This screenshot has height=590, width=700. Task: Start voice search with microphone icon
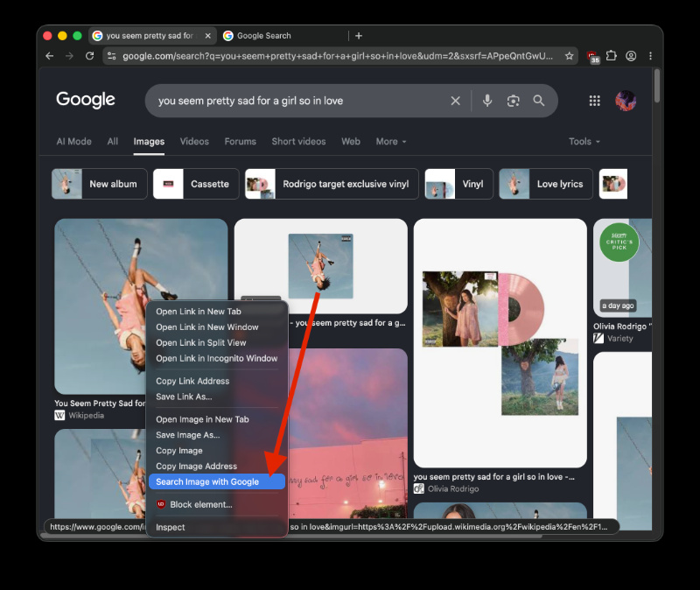point(487,101)
